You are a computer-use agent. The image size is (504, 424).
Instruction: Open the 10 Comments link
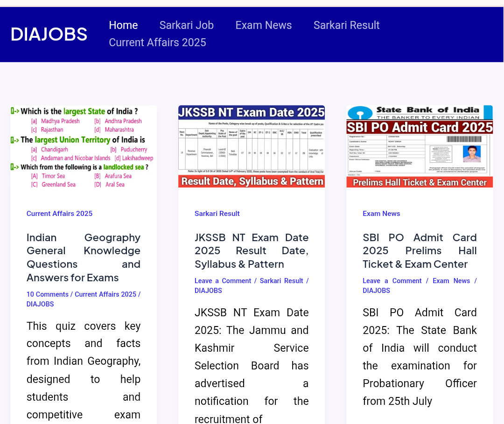(48, 294)
